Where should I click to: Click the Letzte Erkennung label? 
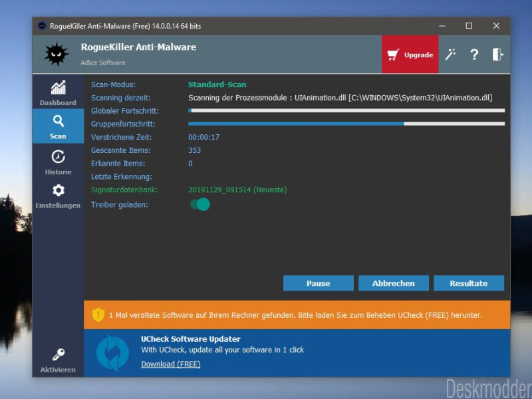click(122, 177)
